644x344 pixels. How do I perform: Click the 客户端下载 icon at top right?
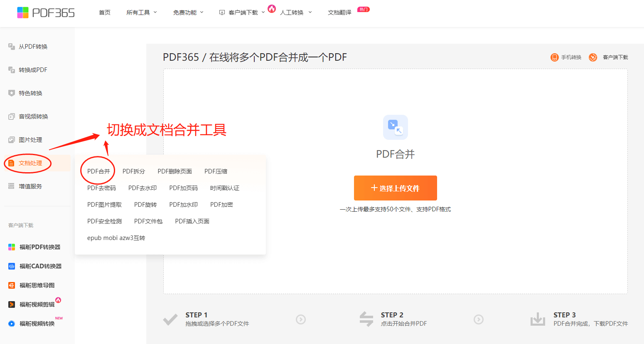[592, 57]
